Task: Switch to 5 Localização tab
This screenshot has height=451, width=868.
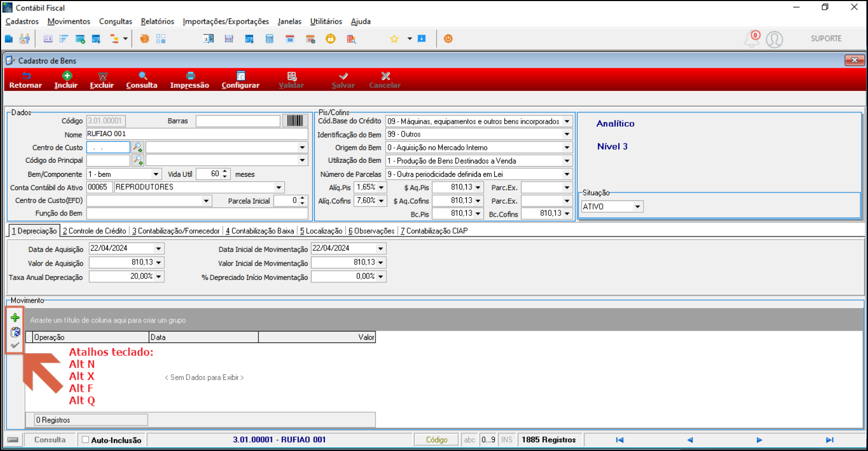Action: (321, 231)
